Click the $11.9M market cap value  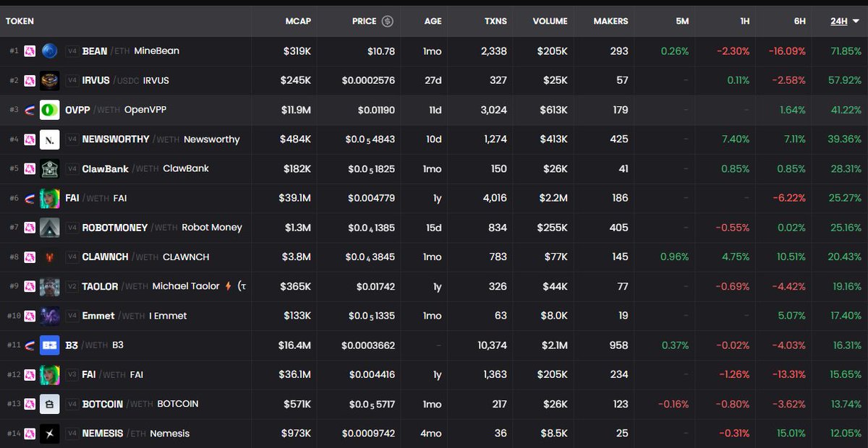coord(295,110)
